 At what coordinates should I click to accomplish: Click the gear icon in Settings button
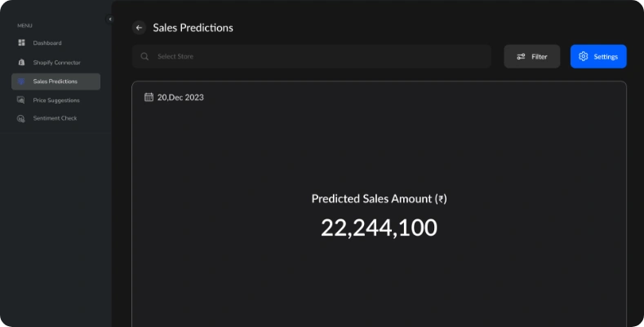(x=583, y=56)
